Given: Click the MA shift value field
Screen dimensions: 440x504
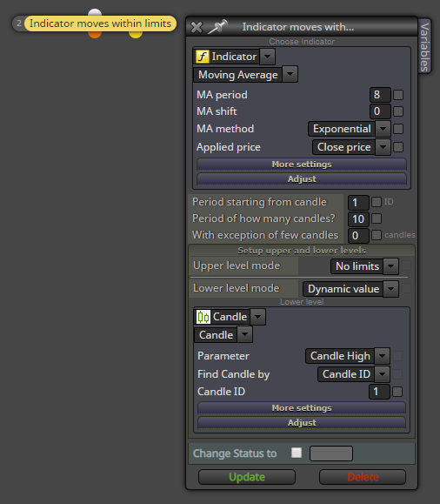Looking at the screenshot, I should 380,111.
